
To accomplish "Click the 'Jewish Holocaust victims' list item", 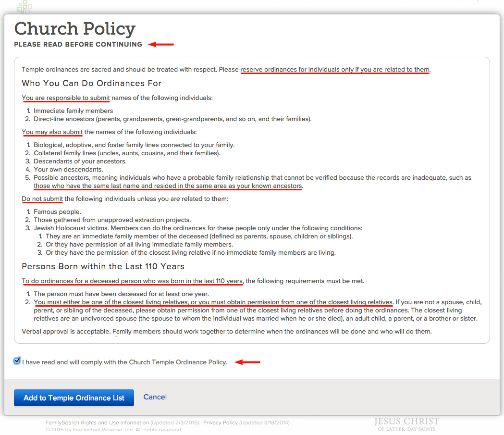I will click(x=198, y=228).
